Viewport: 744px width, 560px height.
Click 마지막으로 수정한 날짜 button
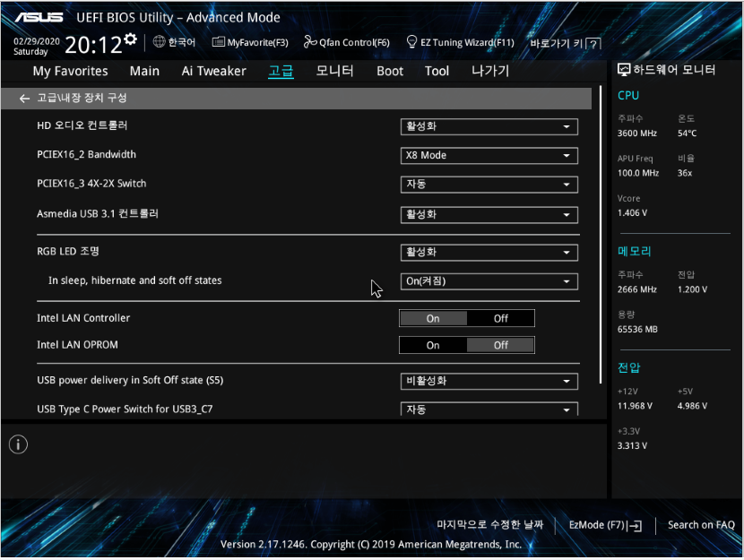[x=489, y=525]
